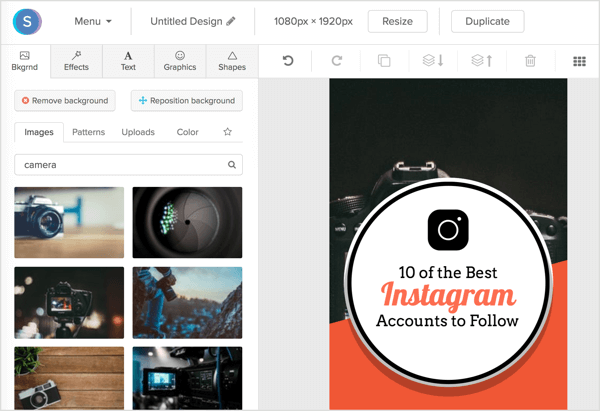The width and height of the screenshot is (600, 411).
Task: Click the Remove background button
Action: coord(65,101)
